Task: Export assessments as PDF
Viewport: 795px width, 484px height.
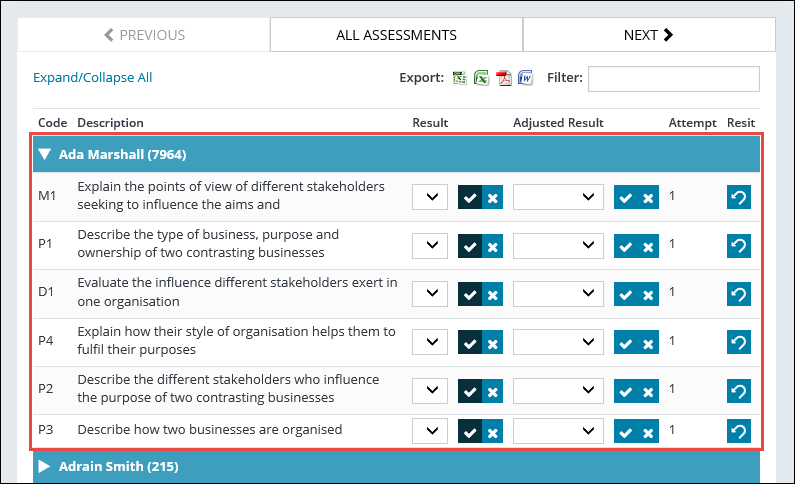Action: click(x=504, y=78)
